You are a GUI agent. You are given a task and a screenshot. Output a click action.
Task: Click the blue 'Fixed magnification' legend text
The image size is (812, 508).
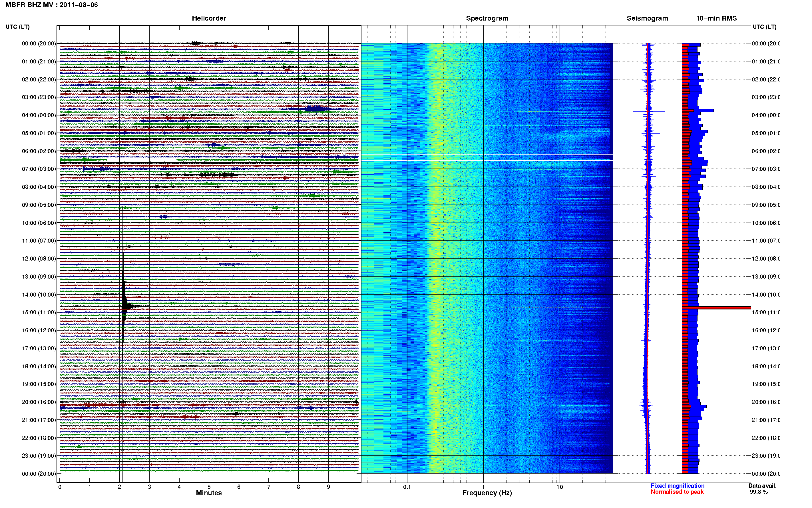tap(678, 486)
